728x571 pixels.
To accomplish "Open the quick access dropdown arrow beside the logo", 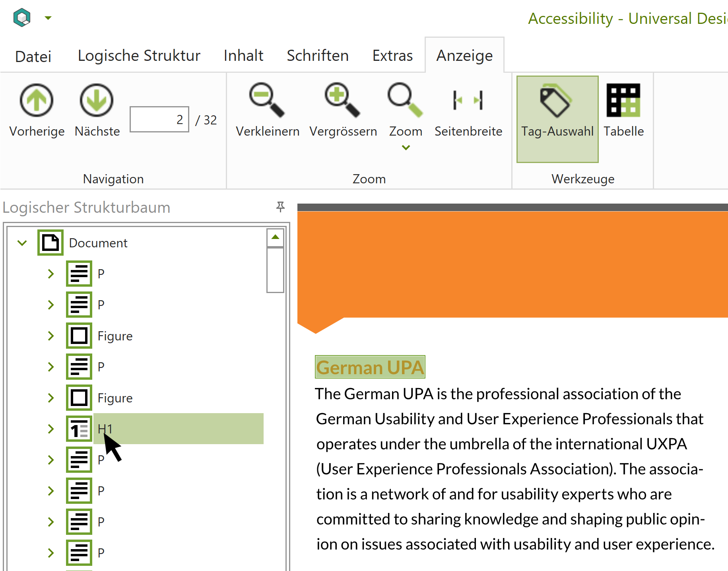I will (x=48, y=18).
